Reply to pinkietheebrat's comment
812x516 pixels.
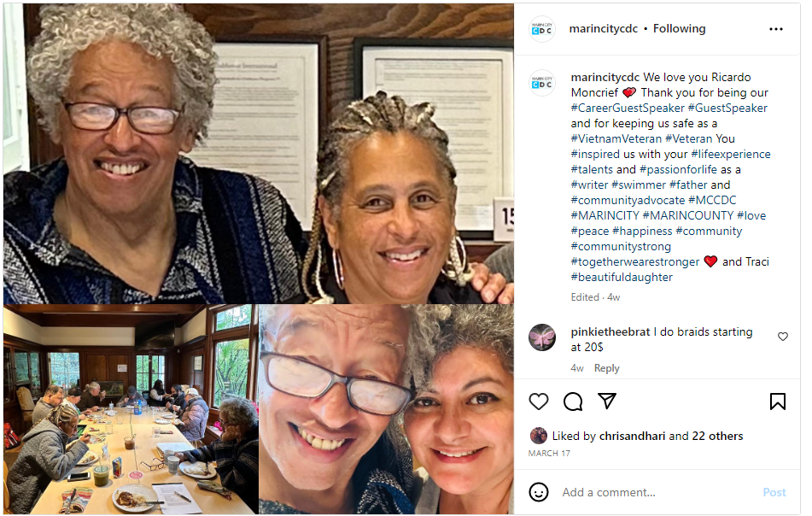[606, 368]
